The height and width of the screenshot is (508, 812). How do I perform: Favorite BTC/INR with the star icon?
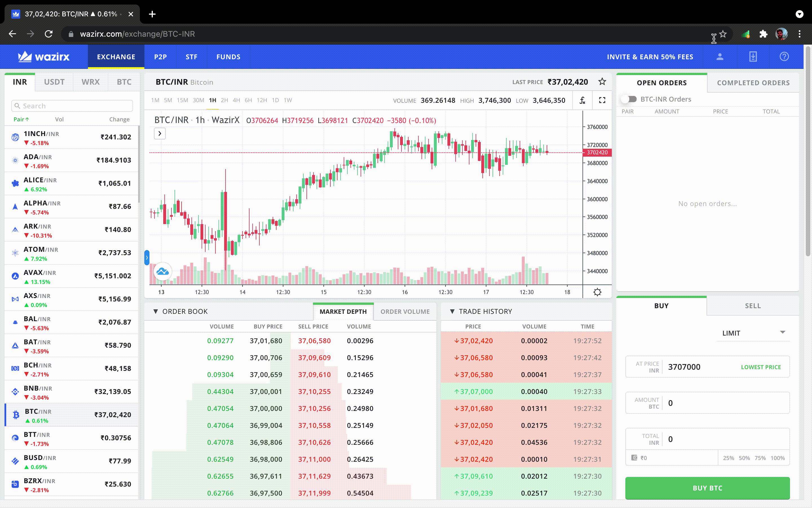click(602, 82)
